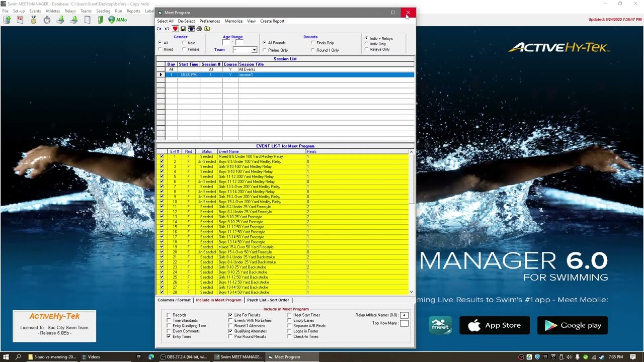Switch to OBS 27.2.4 taskbar window
644x362 pixels.
click(x=184, y=357)
